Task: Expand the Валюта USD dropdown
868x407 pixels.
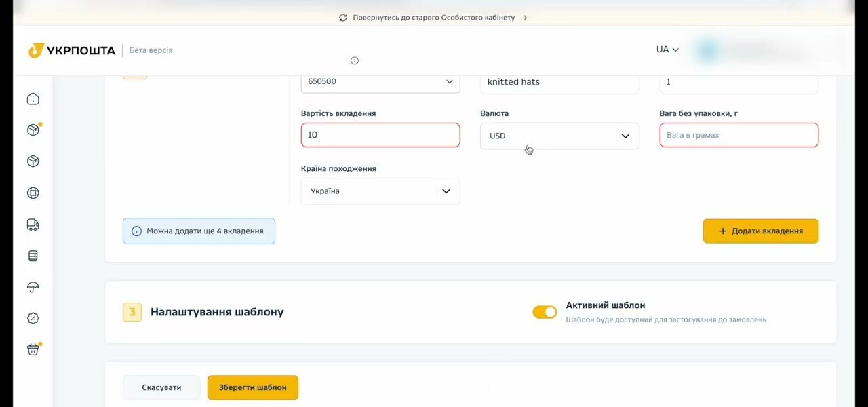Action: pos(559,136)
